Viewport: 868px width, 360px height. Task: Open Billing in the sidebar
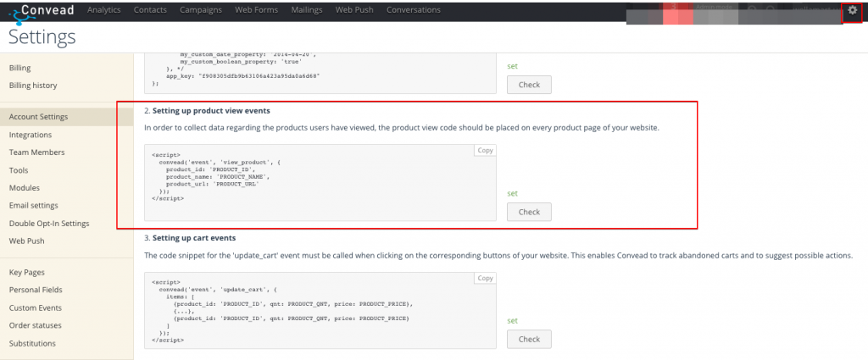[20, 68]
